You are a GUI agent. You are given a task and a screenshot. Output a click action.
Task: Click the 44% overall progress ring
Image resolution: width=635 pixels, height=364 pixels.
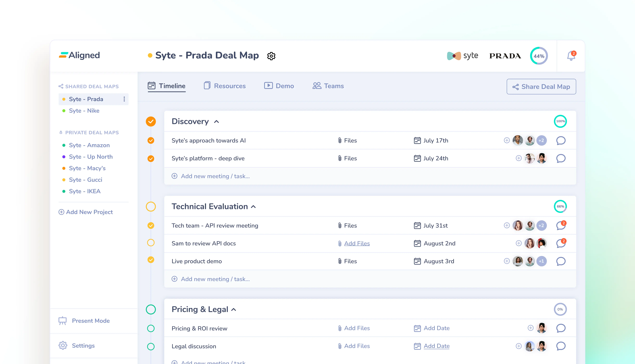tap(539, 56)
